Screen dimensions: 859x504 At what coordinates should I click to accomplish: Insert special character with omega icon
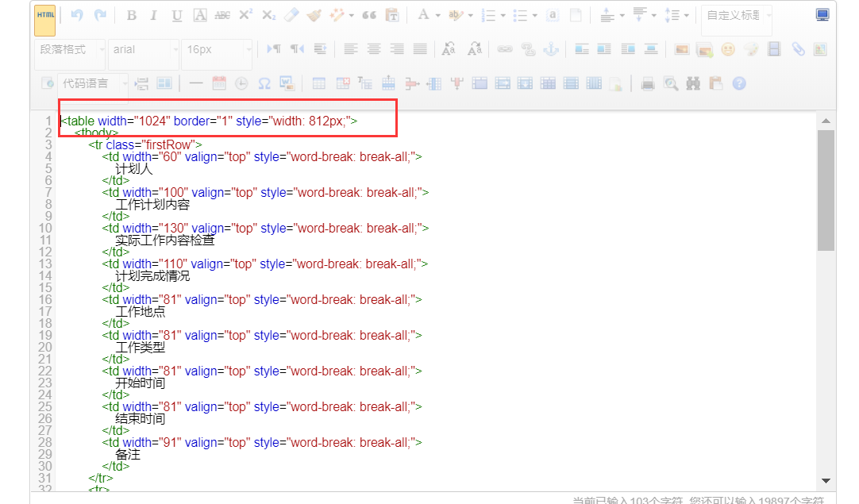[x=264, y=83]
